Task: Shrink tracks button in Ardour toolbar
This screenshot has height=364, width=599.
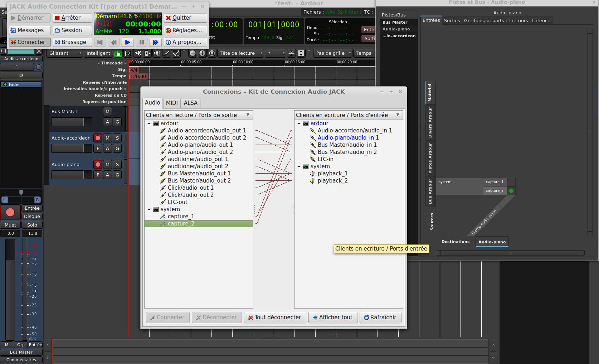Action: 292,53
